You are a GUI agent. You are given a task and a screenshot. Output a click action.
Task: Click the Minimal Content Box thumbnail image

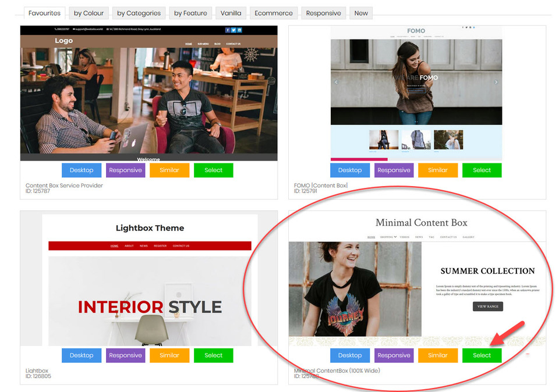355,289
